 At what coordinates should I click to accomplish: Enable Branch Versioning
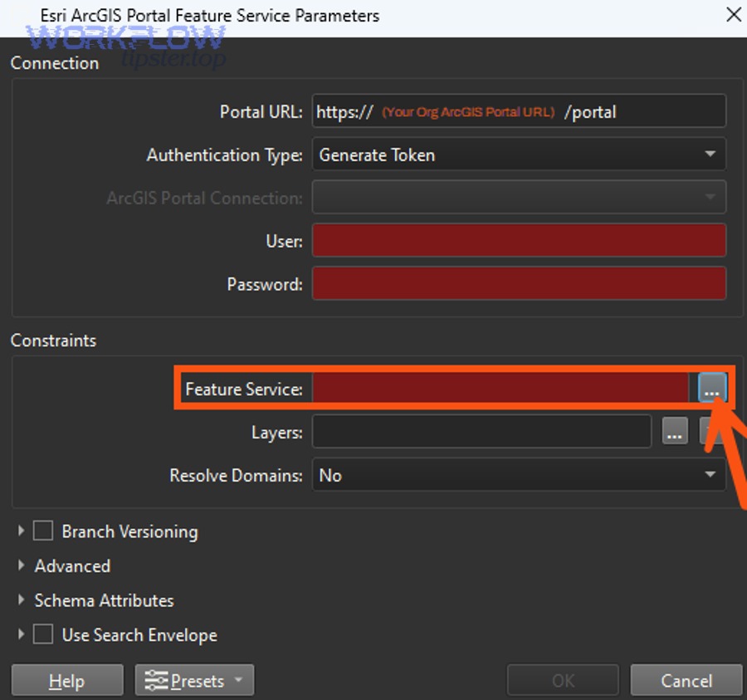click(42, 531)
